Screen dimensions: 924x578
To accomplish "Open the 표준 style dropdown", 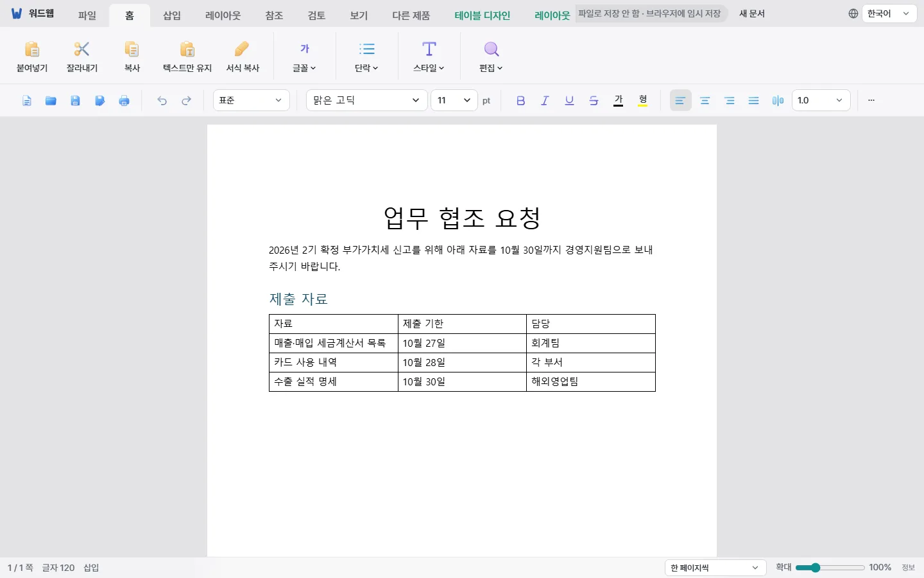I will 251,100.
